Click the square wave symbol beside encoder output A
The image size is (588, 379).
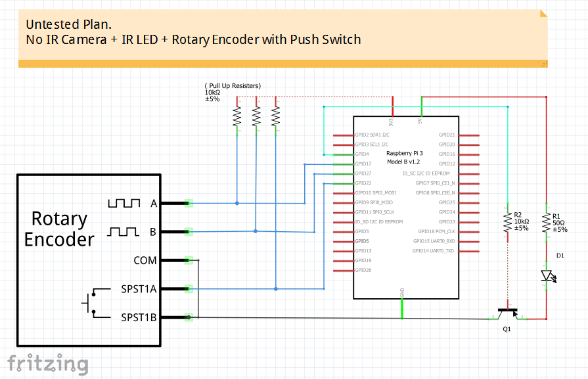124,203
